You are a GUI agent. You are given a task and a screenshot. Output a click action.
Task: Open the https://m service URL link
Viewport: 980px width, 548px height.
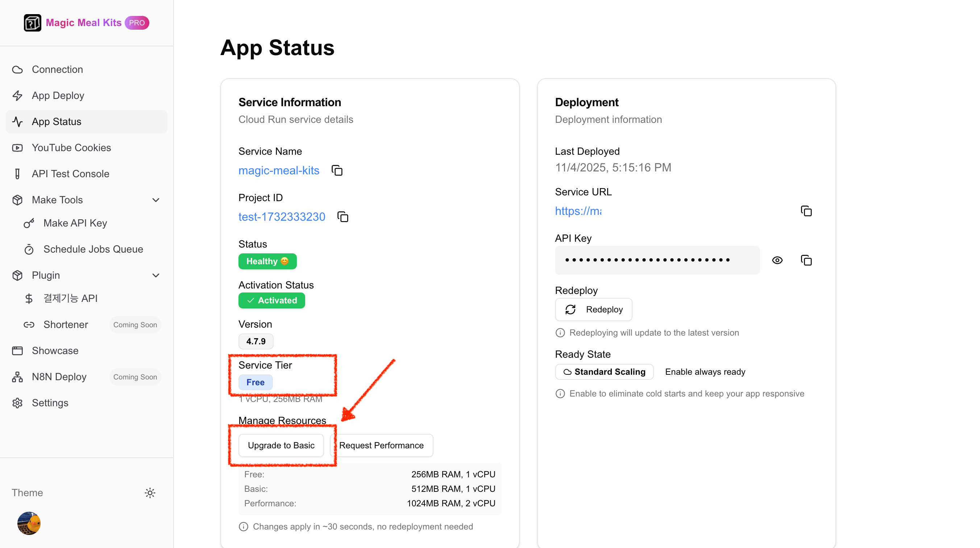(578, 211)
